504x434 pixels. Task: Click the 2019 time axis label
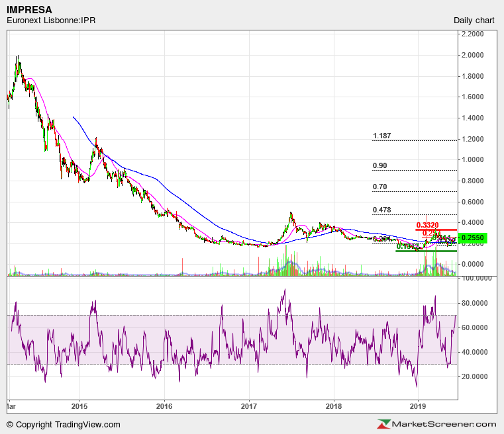tap(418, 406)
